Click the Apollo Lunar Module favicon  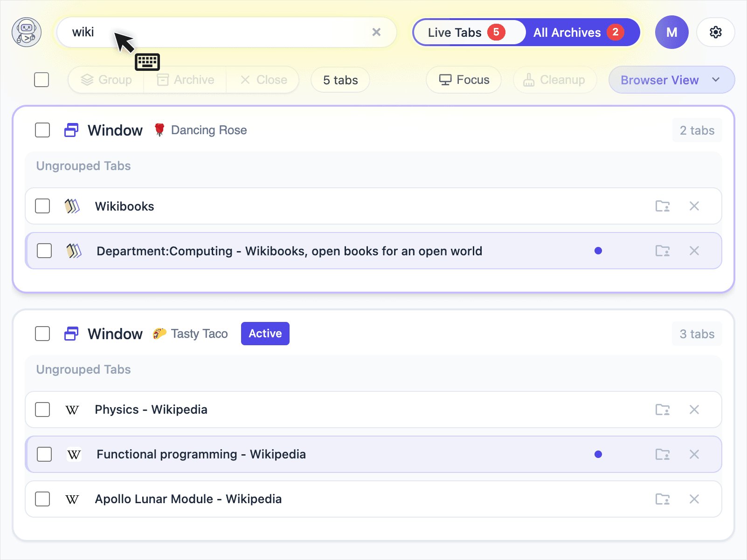pos(72,499)
